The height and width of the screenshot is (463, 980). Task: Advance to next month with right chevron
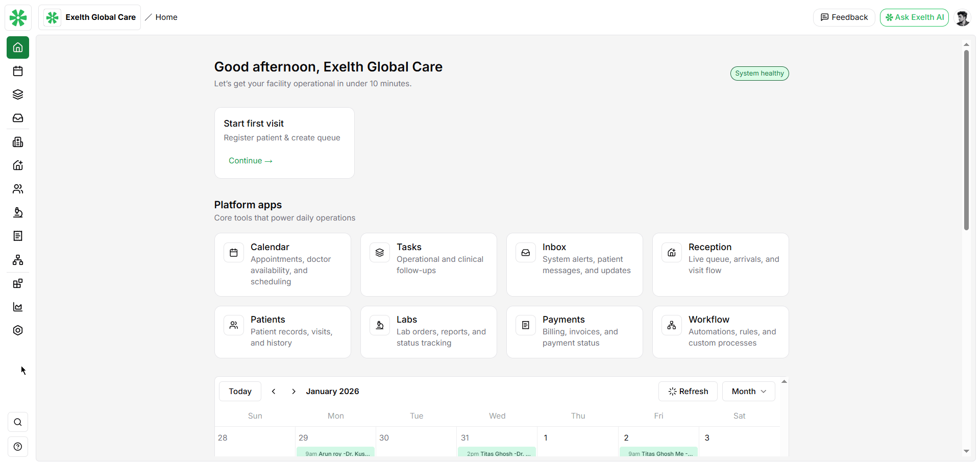293,392
